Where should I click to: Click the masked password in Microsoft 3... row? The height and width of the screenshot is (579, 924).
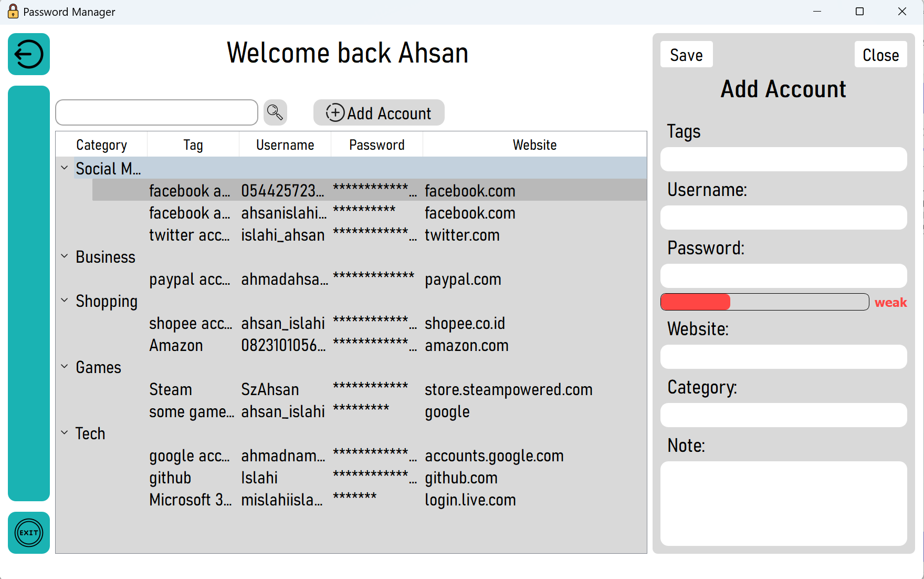click(355, 497)
